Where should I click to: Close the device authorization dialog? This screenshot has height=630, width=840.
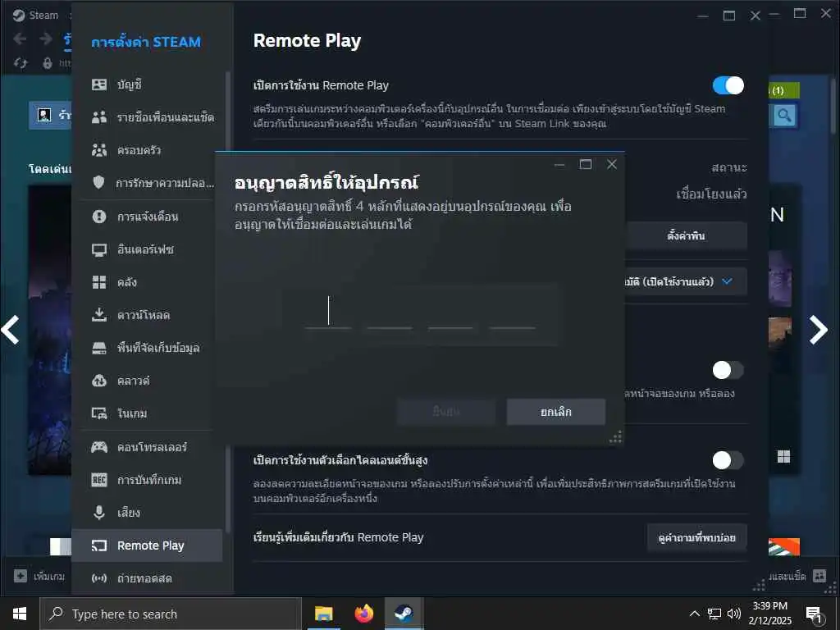[612, 164]
